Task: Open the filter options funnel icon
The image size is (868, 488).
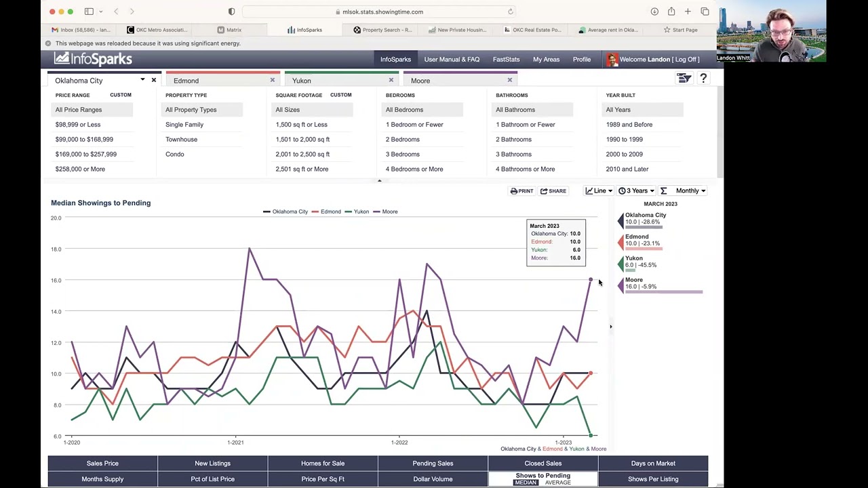Action: 684,79
